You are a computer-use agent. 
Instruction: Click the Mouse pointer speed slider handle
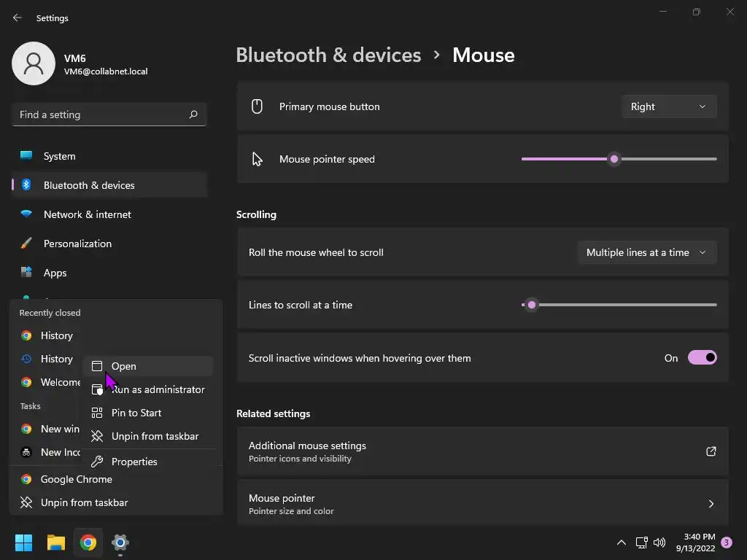[x=614, y=159]
